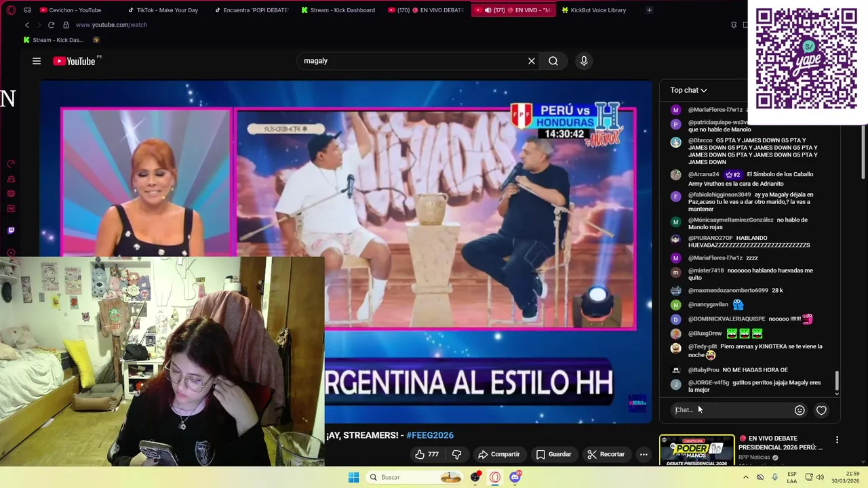
Task: Open the YouTube guide hamburger menu
Action: pos(37,61)
